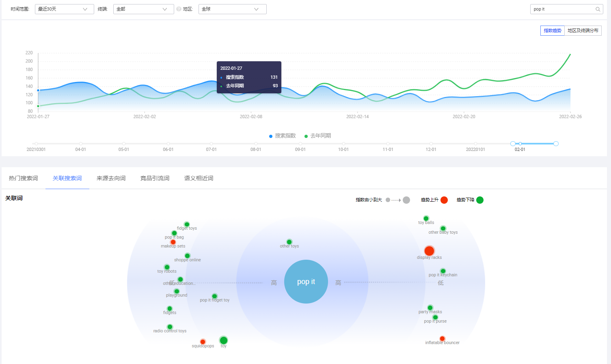Click the central pop it circle
This screenshot has width=611, height=364.
click(306, 282)
